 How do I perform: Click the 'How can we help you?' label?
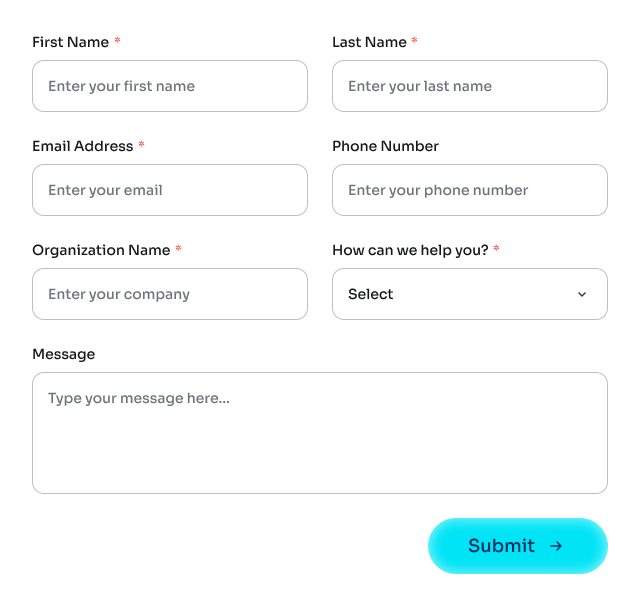[410, 250]
